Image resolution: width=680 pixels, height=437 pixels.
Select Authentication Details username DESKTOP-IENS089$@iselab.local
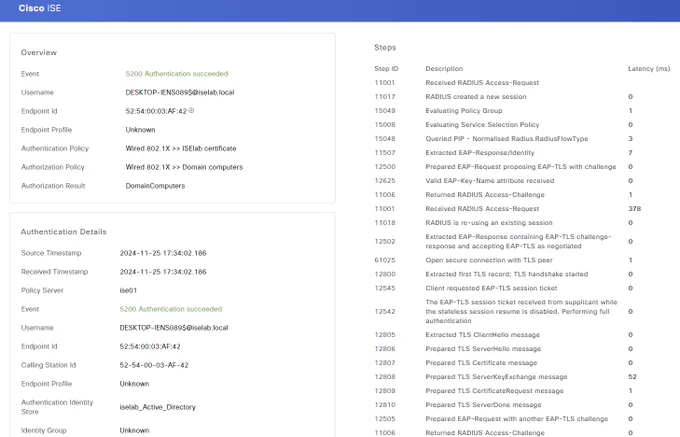pyautogui.click(x=173, y=328)
